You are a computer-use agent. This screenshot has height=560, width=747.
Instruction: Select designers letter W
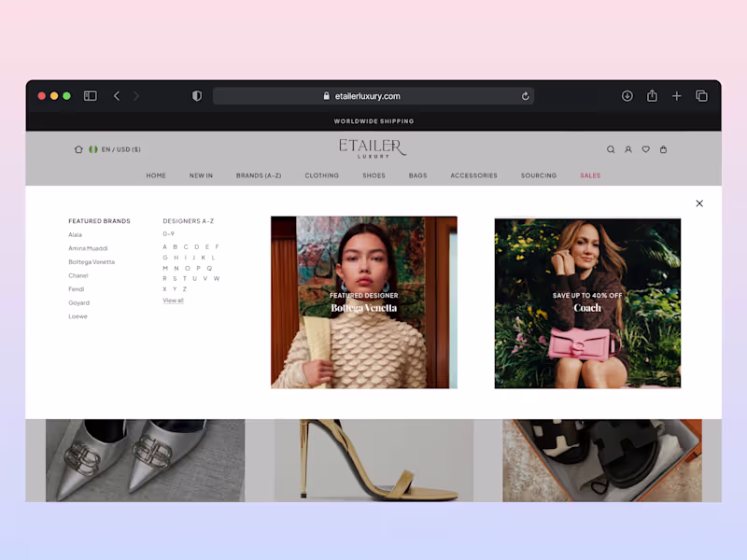(x=217, y=278)
